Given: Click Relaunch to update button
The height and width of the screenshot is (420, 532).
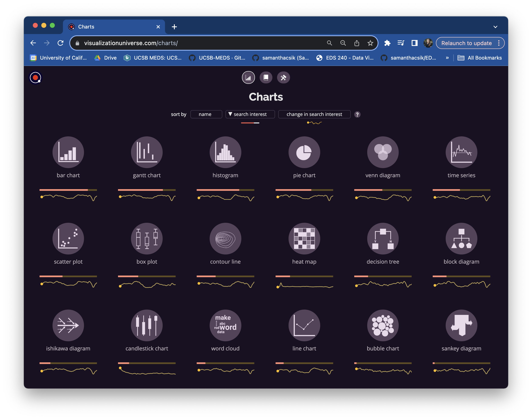Looking at the screenshot, I should click(x=466, y=43).
